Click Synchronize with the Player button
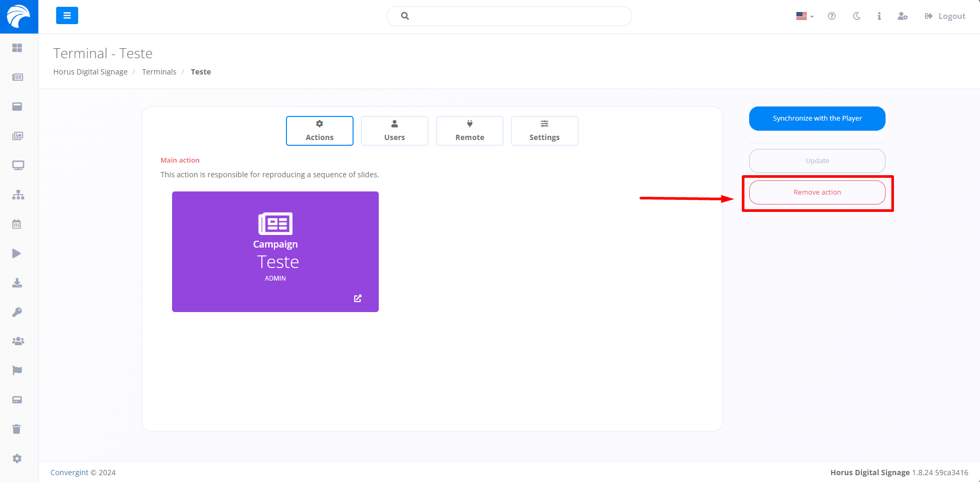Viewport: 980px width, 482px height. coord(817,119)
